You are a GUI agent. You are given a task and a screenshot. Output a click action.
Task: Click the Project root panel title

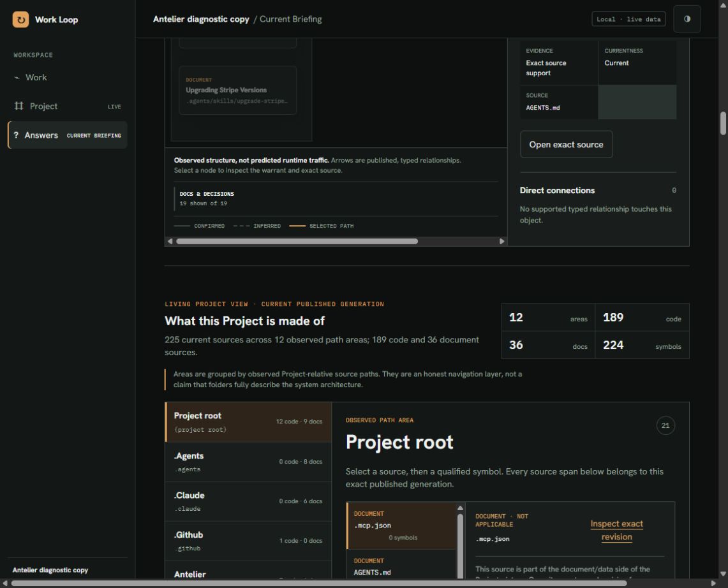[399, 443]
